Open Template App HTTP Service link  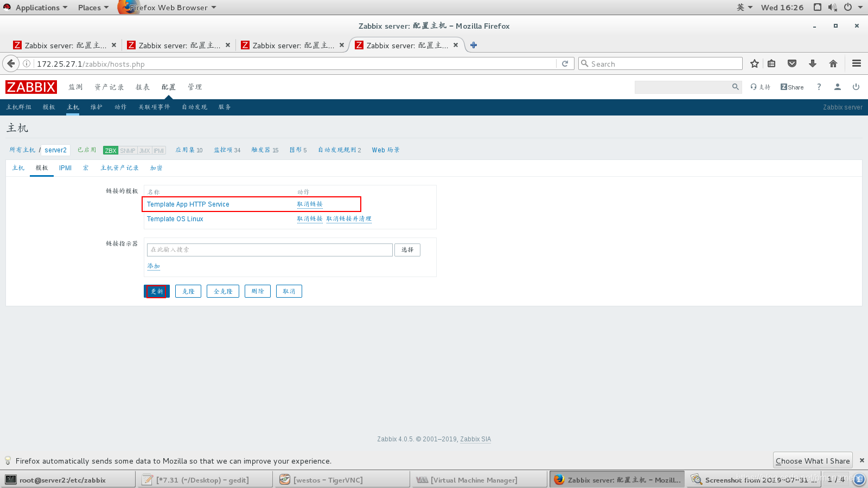tap(188, 204)
